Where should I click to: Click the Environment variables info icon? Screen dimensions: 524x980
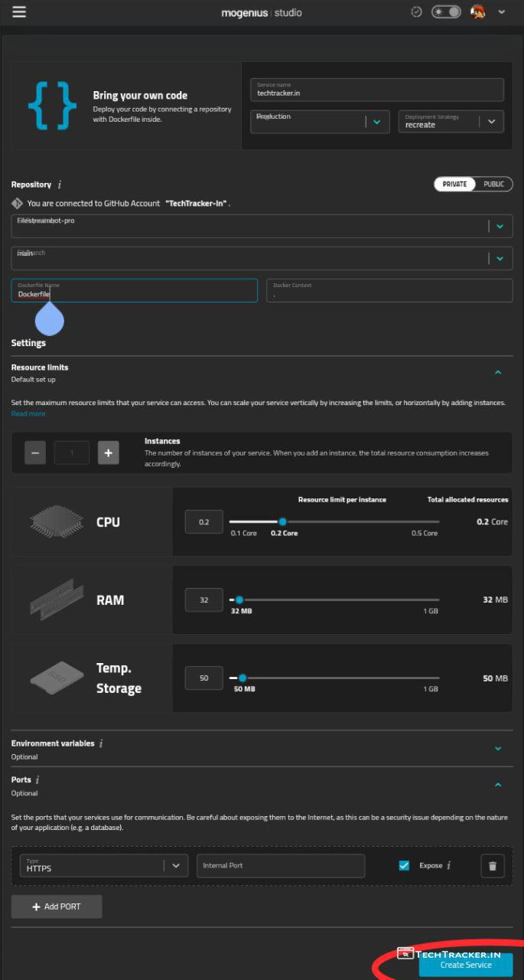click(x=101, y=743)
